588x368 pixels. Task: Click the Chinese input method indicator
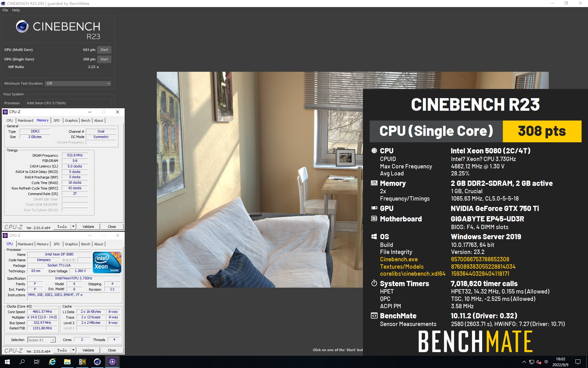[546, 362]
